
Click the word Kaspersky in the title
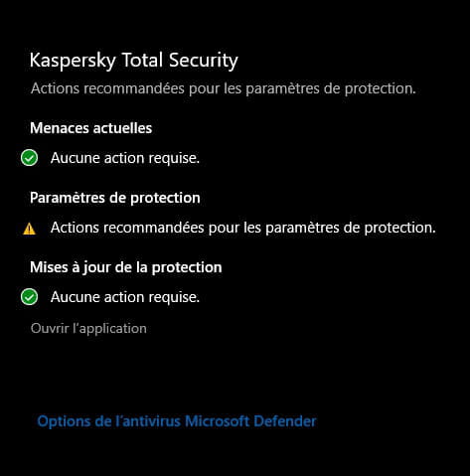pos(73,62)
